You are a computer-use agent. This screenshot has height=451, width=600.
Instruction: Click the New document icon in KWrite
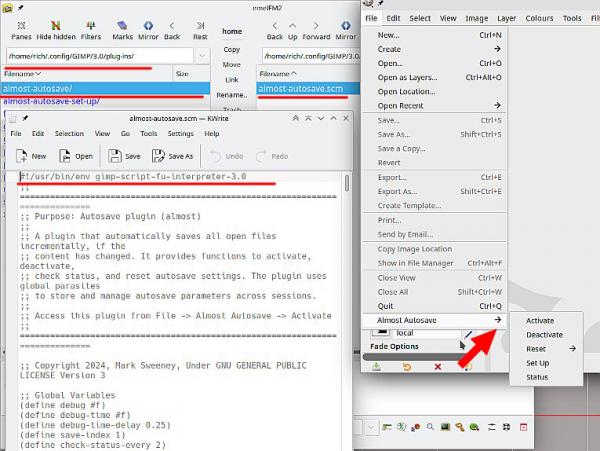tap(21, 156)
